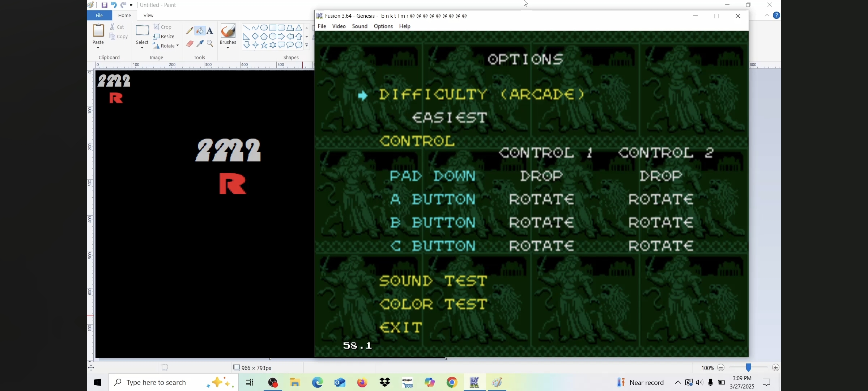Switch to the View ribbon tab

148,16
